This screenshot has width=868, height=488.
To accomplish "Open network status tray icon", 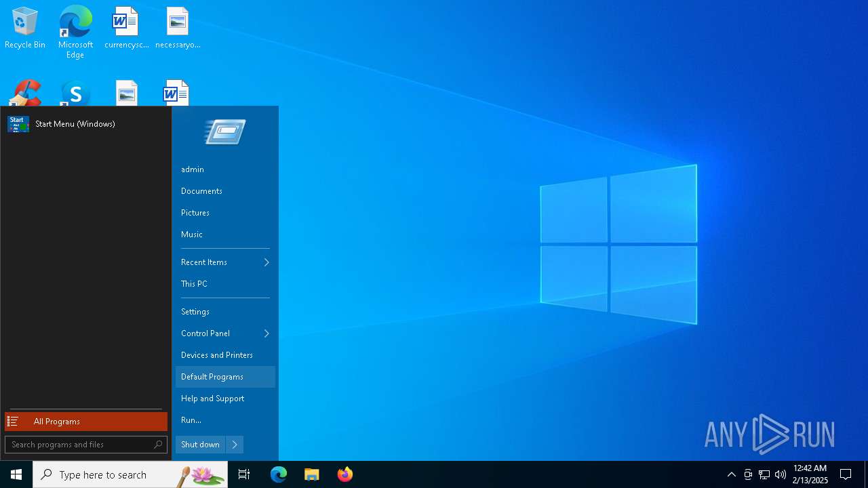I will [764, 474].
